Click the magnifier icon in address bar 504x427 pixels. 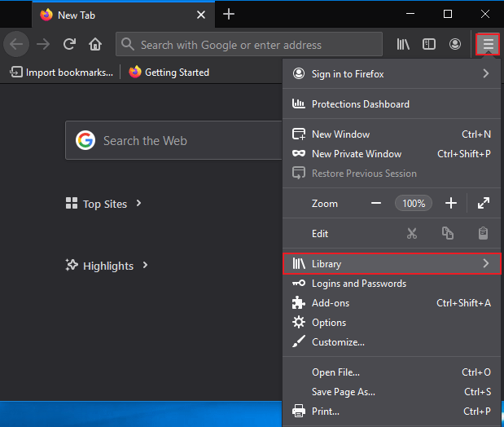[x=128, y=44]
